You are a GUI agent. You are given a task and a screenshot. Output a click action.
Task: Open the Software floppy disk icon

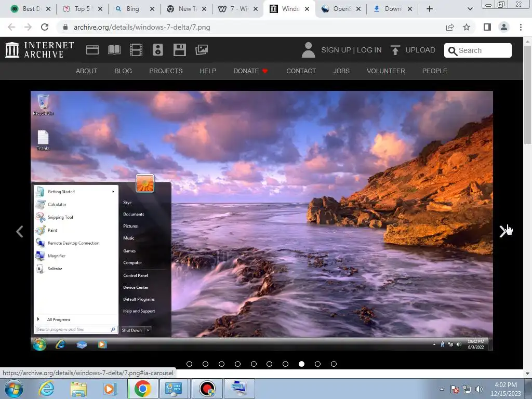click(179, 50)
